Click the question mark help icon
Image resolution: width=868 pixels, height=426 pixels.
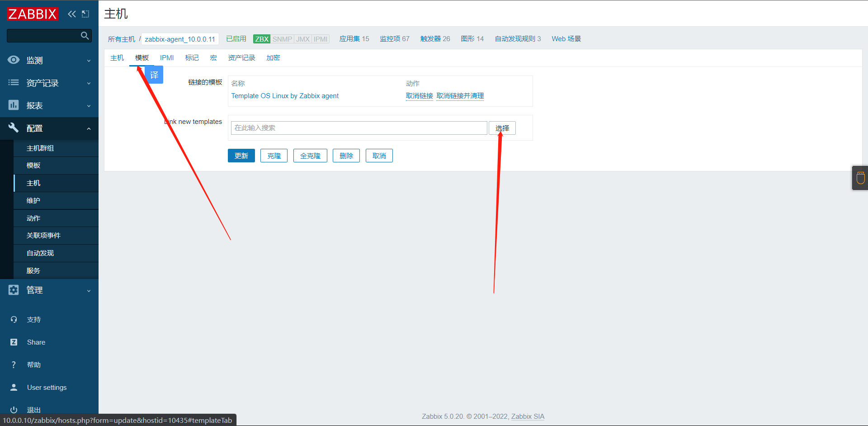(x=14, y=364)
